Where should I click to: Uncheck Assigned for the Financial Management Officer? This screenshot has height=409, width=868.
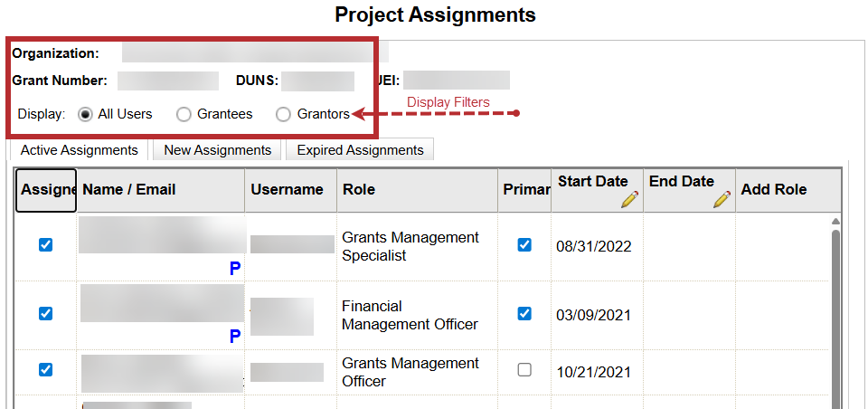pyautogui.click(x=46, y=314)
